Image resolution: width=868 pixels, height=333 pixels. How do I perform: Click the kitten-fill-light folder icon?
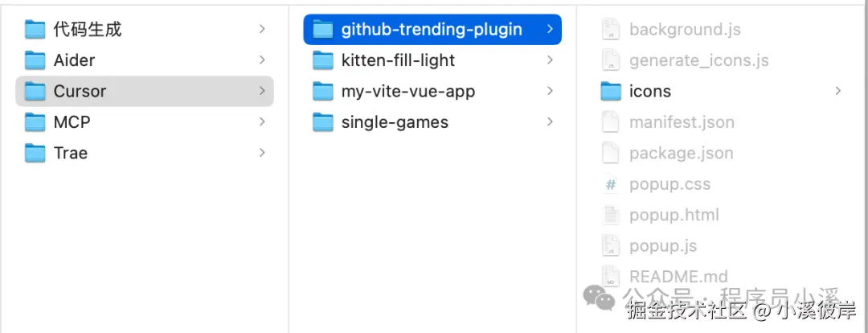(x=322, y=60)
